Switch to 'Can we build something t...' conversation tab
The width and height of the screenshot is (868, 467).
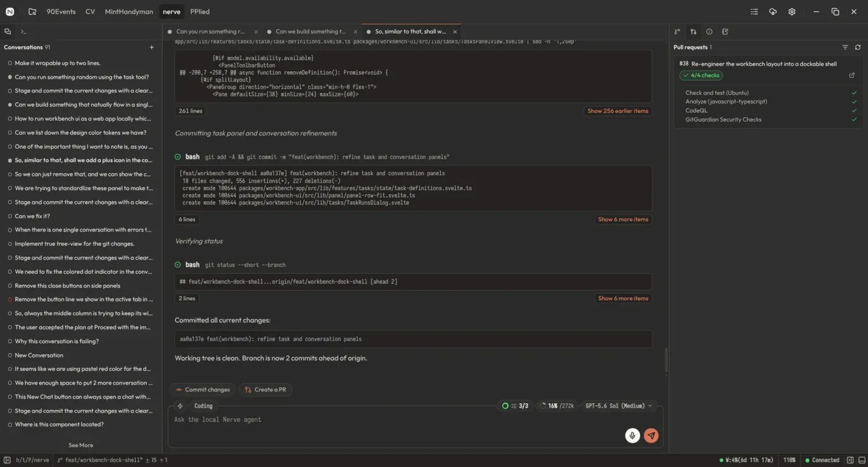click(x=311, y=32)
